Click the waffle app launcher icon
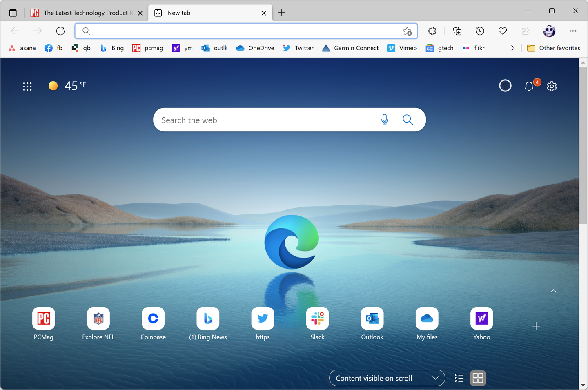Viewport: 588px width, 390px height. [x=27, y=86]
